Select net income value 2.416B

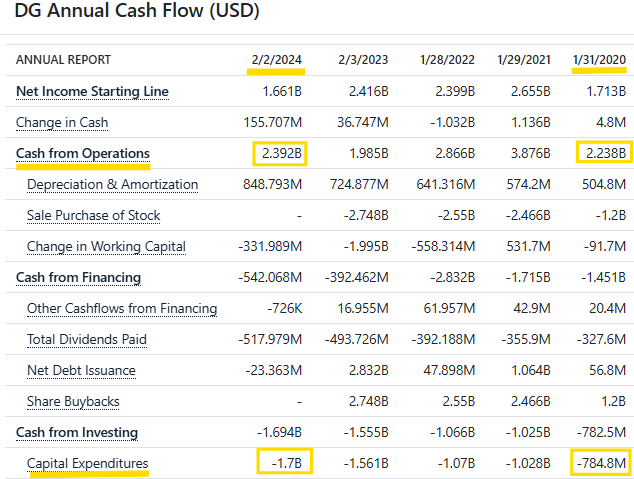click(x=369, y=91)
